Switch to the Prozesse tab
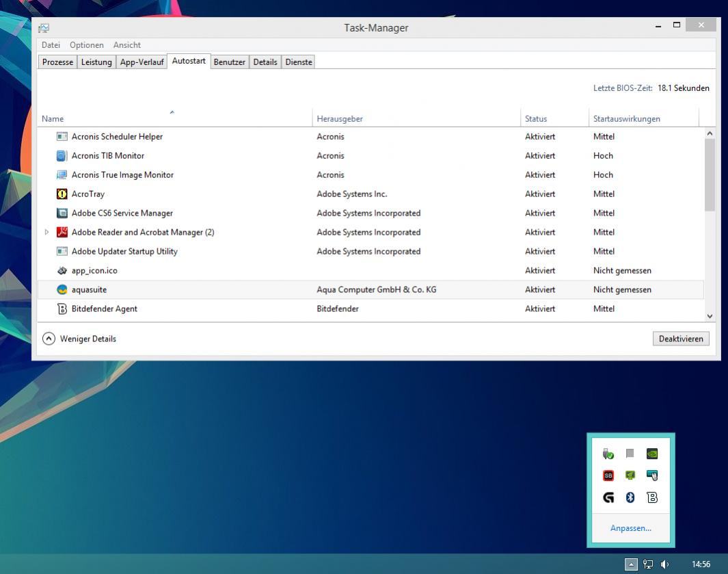 coord(57,62)
